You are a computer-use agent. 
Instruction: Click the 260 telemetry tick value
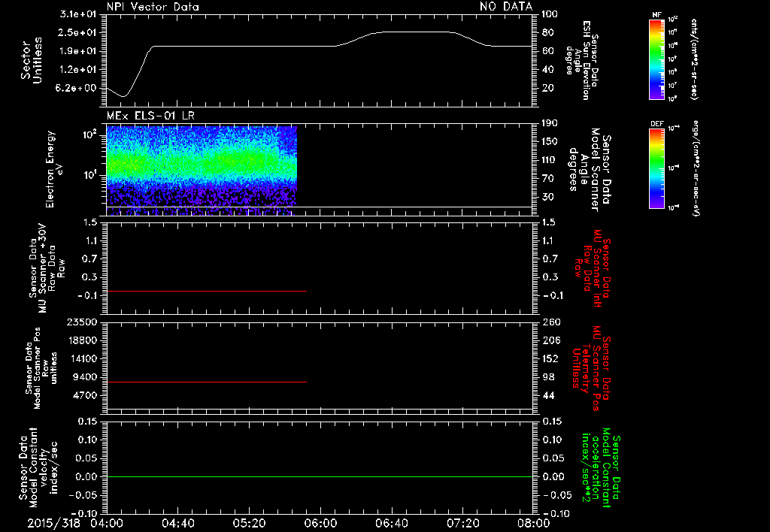tap(551, 322)
